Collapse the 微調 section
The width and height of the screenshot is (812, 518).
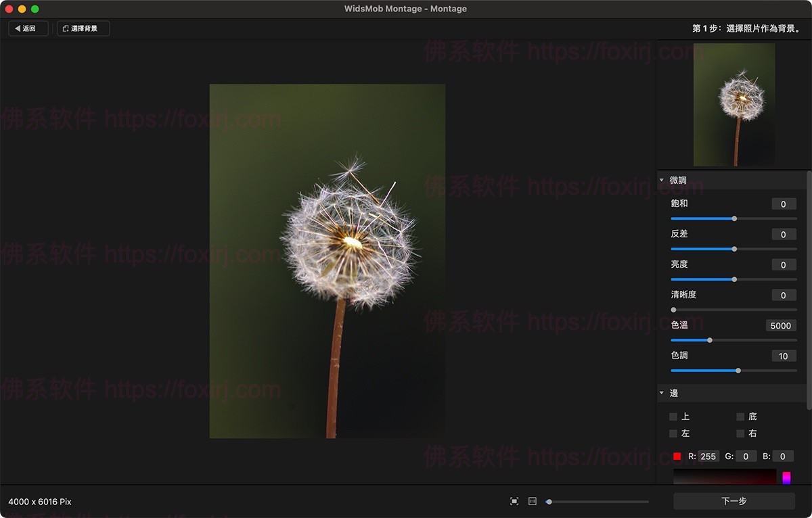pyautogui.click(x=662, y=181)
